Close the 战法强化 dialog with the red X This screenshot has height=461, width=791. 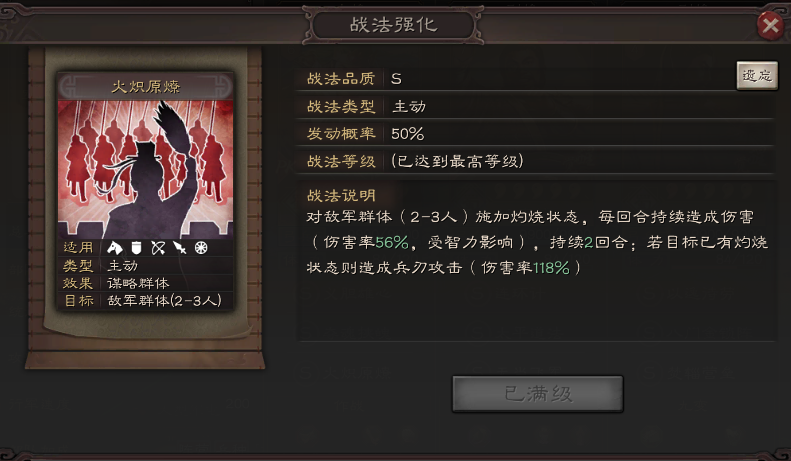(x=770, y=25)
